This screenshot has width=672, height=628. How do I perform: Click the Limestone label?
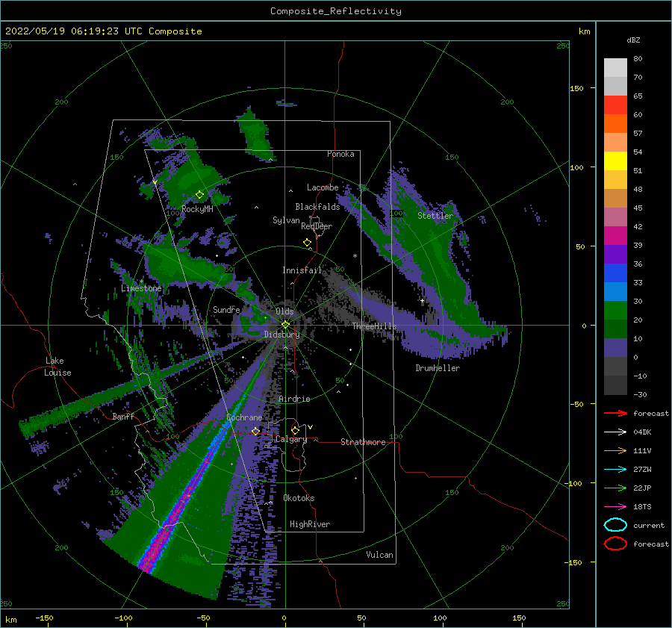click(x=141, y=288)
